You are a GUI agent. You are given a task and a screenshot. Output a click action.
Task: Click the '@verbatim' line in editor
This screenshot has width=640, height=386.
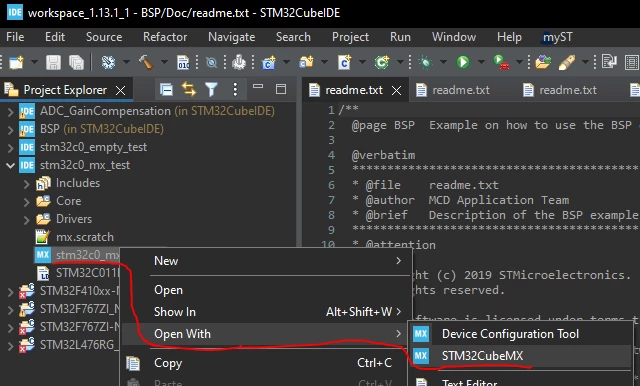pyautogui.click(x=384, y=155)
